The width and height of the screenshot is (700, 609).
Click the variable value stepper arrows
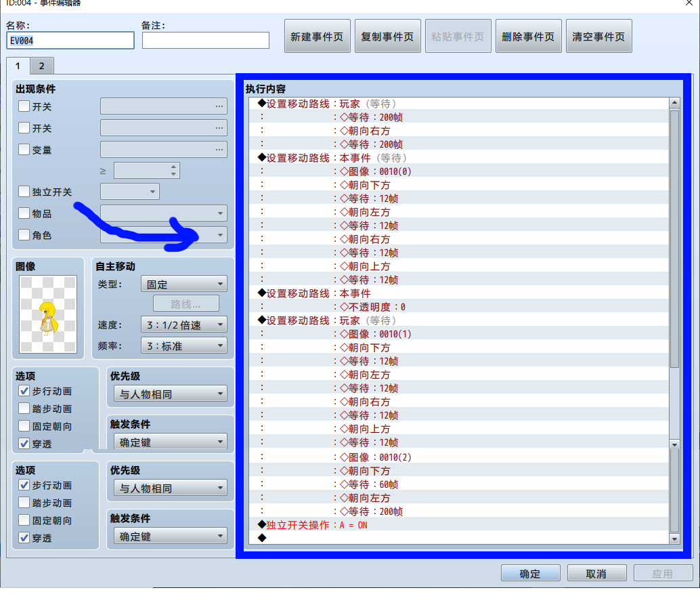174,170
